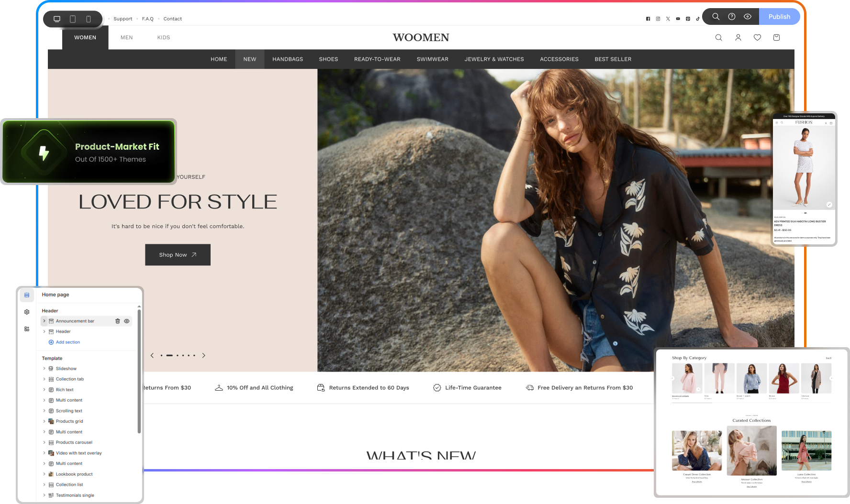
Task: Click the help question mark icon
Action: tap(732, 17)
